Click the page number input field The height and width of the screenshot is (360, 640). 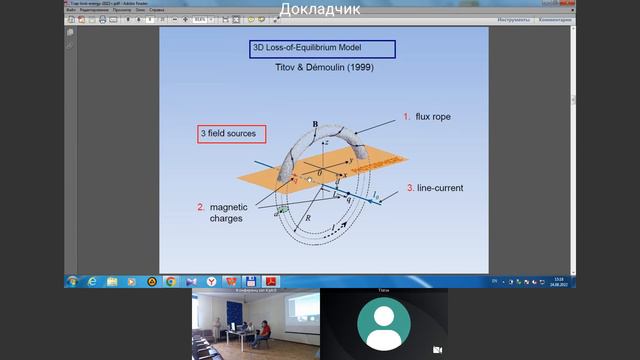tap(150, 20)
